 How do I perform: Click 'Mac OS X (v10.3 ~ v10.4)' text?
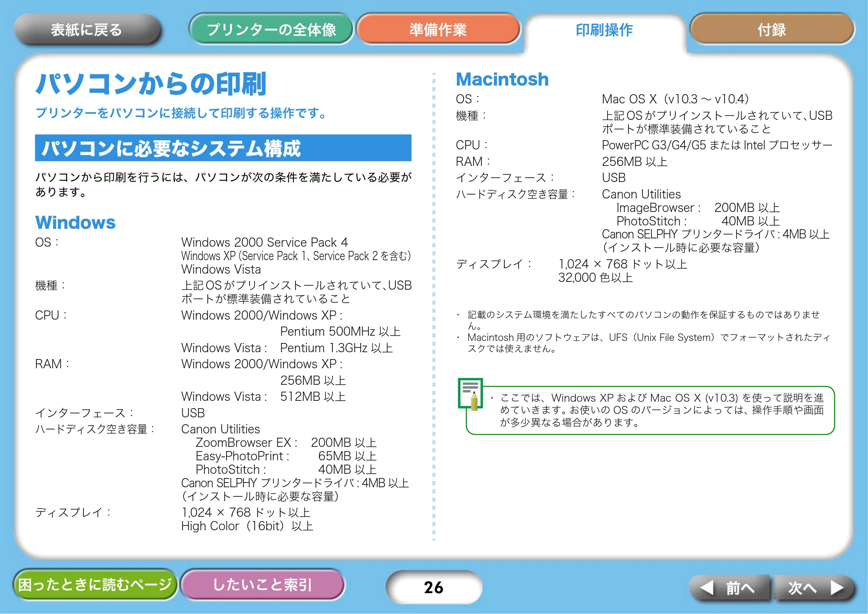pyautogui.click(x=675, y=99)
